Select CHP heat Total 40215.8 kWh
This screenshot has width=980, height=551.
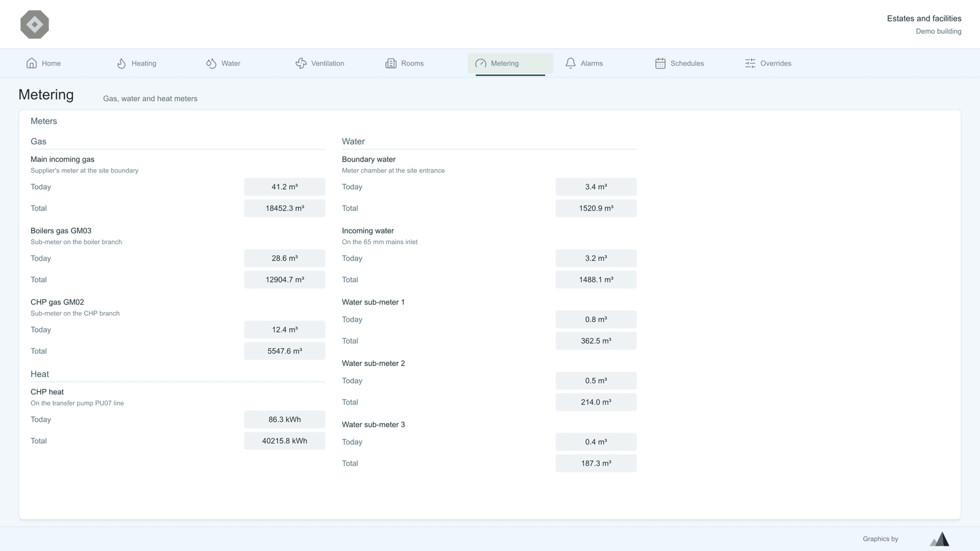tap(285, 441)
